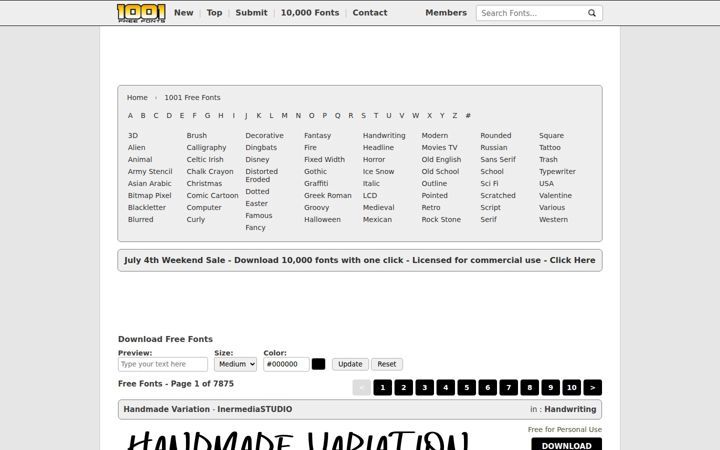Open the Greek Roman category
720x450 pixels.
[327, 195]
